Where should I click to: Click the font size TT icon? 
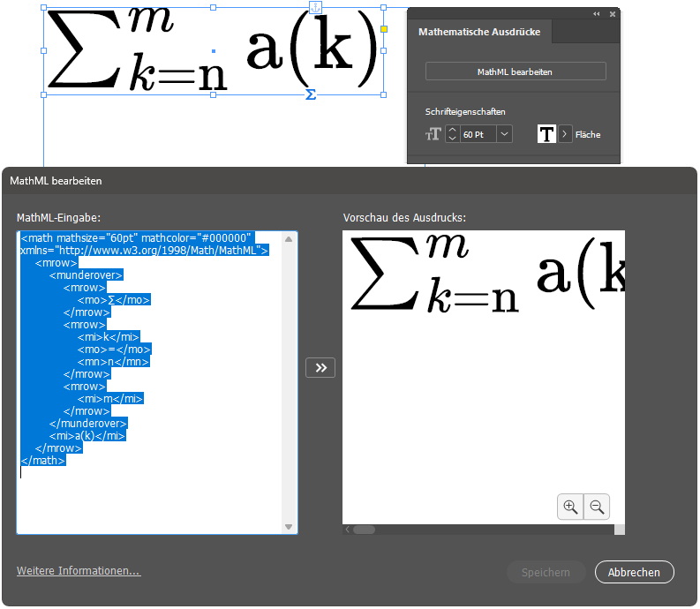(x=433, y=134)
